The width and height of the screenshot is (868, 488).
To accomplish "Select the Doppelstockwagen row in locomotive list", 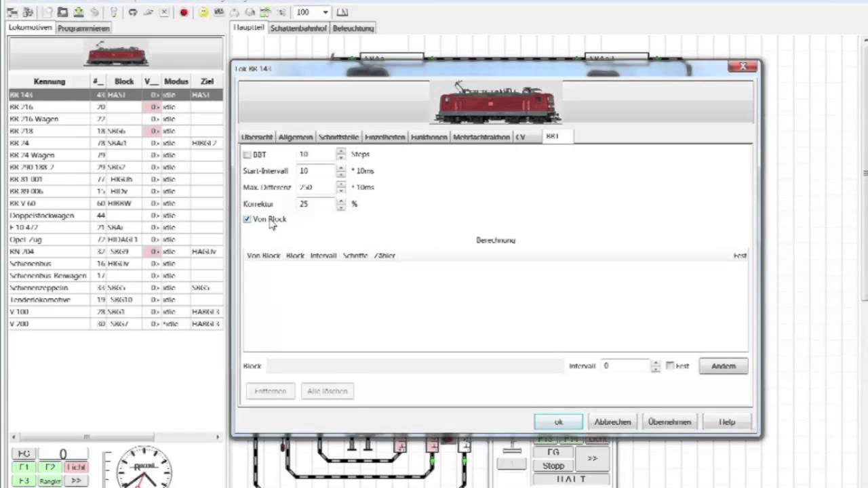I will pos(115,216).
